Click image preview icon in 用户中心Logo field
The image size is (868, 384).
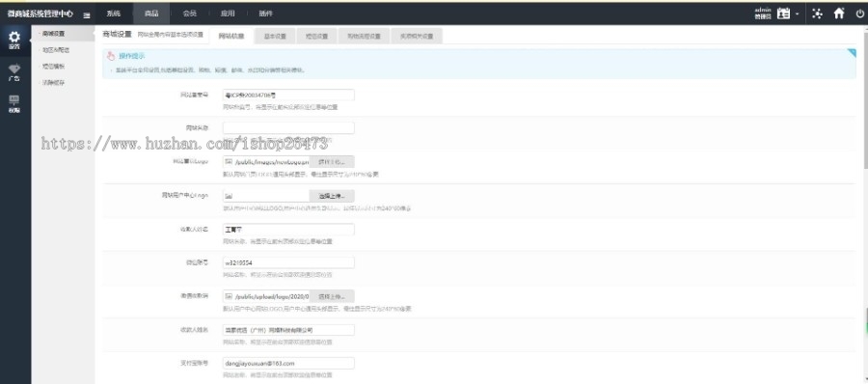[x=229, y=196]
